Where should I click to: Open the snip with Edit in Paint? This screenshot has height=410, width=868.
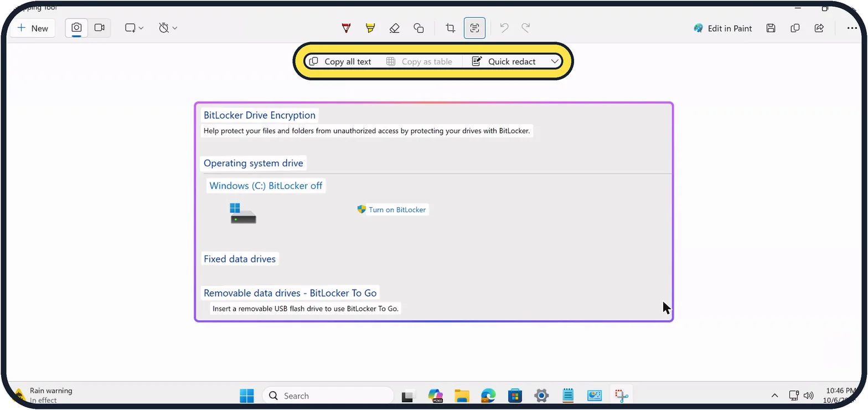pos(722,28)
